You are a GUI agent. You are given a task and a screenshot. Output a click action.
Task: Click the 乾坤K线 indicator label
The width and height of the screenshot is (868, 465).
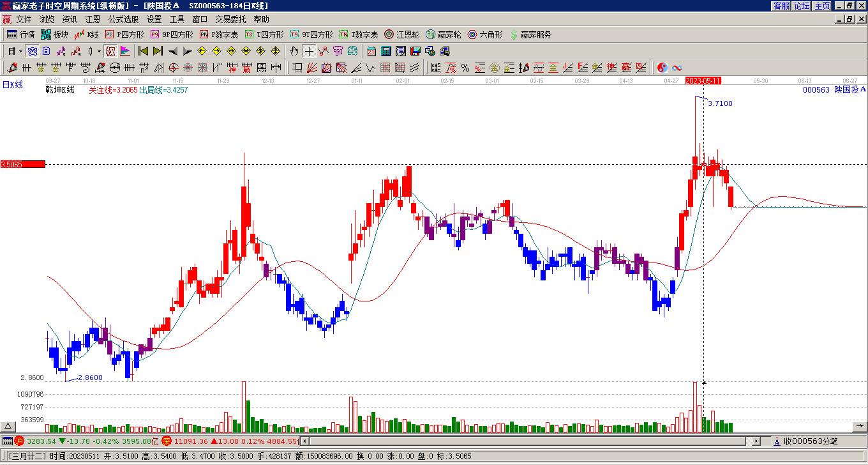pyautogui.click(x=60, y=90)
